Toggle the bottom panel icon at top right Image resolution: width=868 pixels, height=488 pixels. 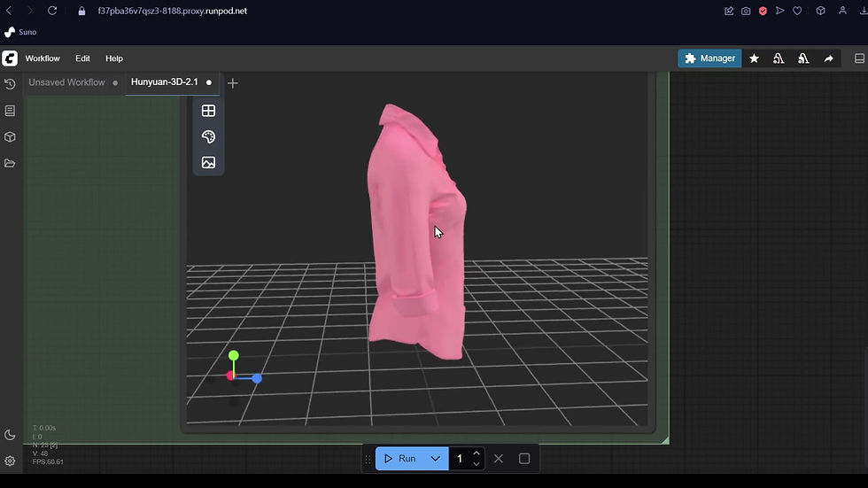tap(859, 58)
